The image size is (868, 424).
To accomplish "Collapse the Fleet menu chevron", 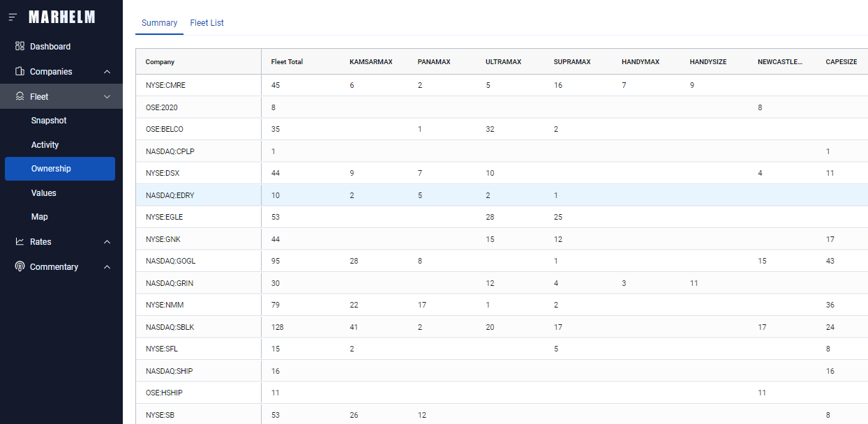I will 107,96.
